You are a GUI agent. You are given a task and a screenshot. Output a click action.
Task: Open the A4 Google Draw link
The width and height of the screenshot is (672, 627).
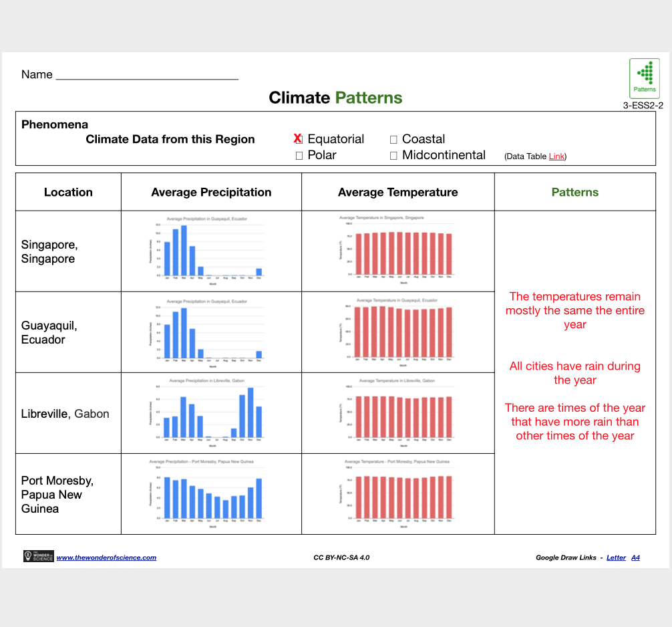tap(635, 557)
